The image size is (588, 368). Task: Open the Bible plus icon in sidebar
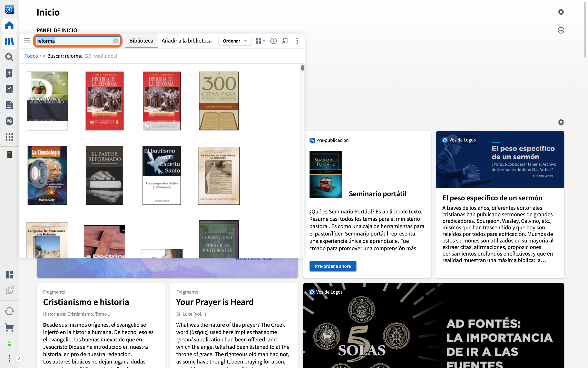9,73
